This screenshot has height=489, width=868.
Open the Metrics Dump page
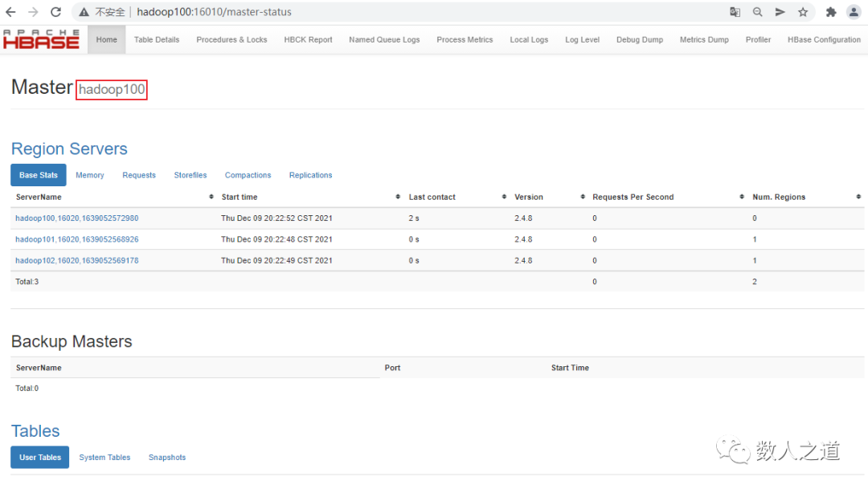704,40
